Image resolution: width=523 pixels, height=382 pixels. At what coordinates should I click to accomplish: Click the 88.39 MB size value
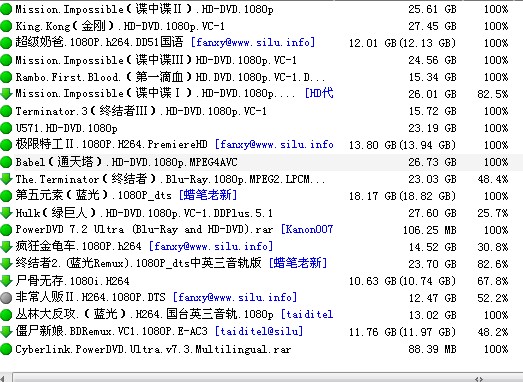(432, 349)
